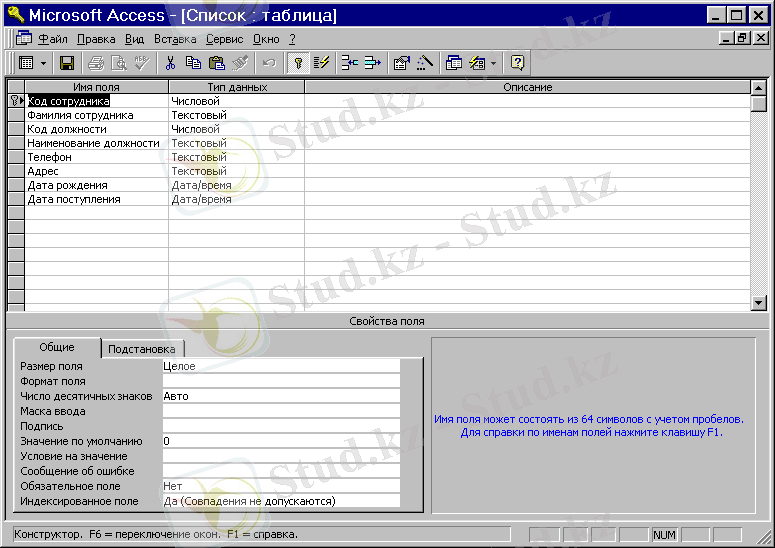
Task: Expand the View mode dropdown arrow
Action: click(44, 63)
